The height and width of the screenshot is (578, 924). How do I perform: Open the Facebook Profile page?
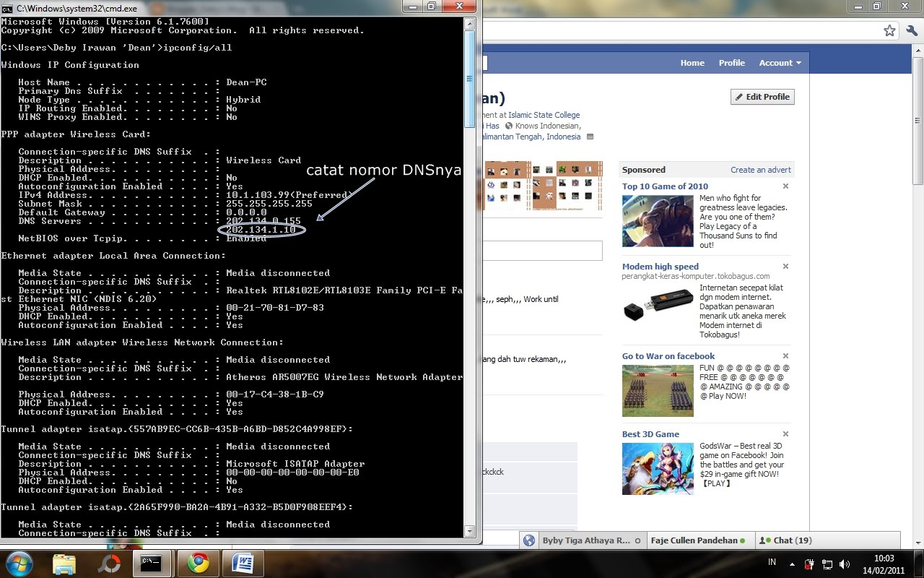point(731,63)
